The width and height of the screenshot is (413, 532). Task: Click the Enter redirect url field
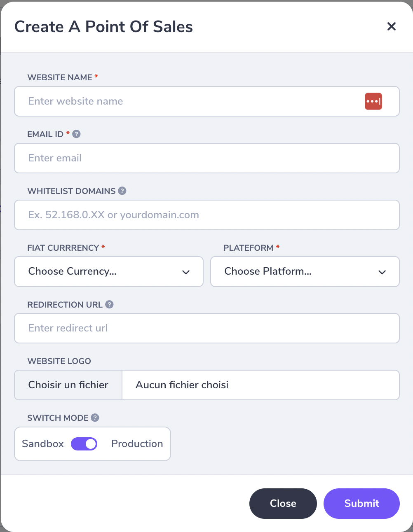tap(207, 328)
